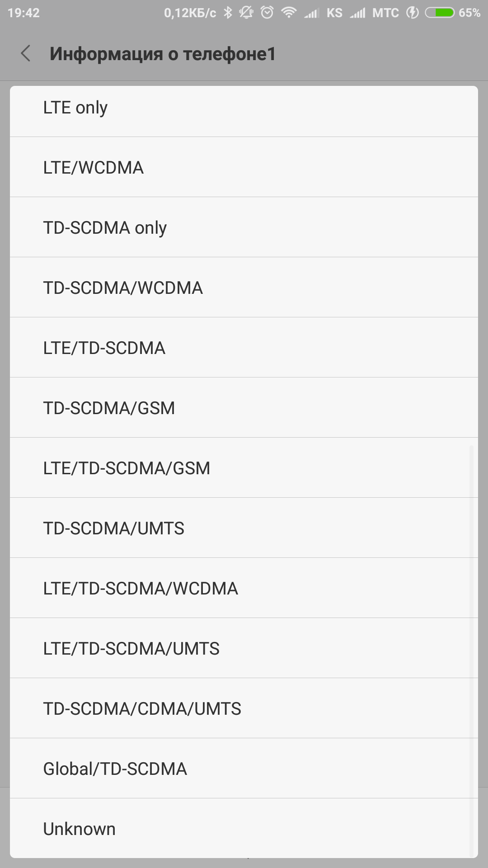
Task: Choose LTE/TD-SCDMA/GSM option
Action: click(x=244, y=468)
